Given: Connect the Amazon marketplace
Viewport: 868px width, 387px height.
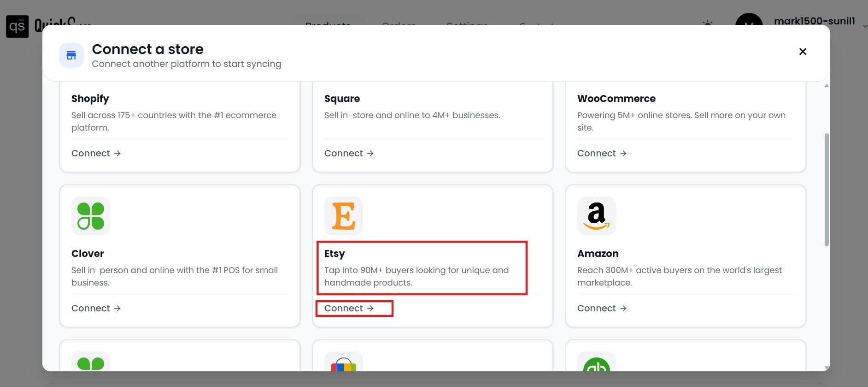Looking at the screenshot, I should [x=602, y=308].
